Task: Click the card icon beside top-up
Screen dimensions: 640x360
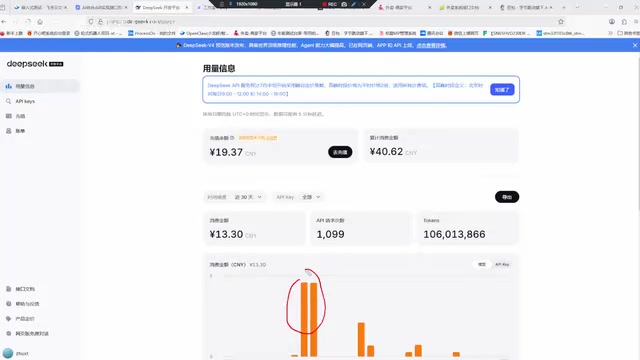Action: [9, 116]
